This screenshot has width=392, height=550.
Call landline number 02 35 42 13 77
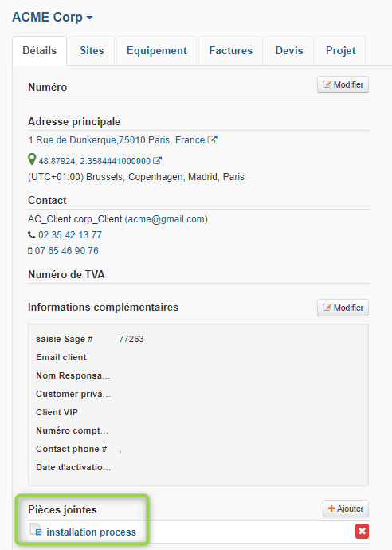[x=70, y=235]
